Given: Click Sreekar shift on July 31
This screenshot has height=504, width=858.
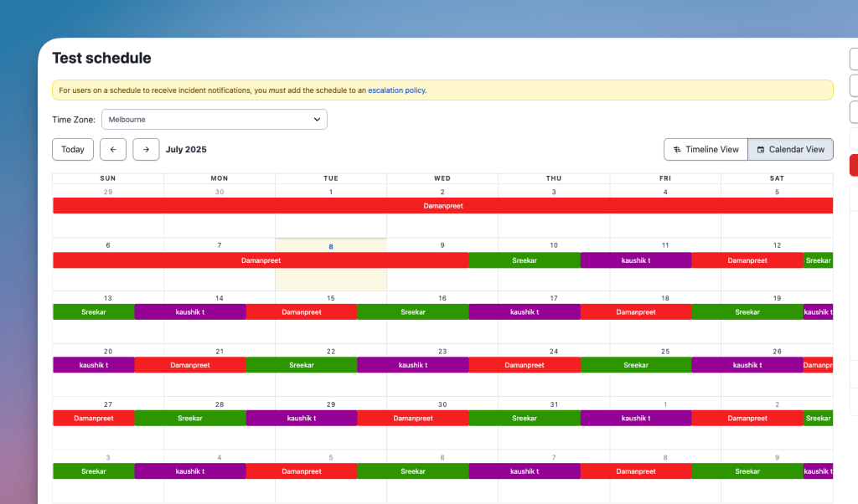Looking at the screenshot, I should tap(525, 419).
